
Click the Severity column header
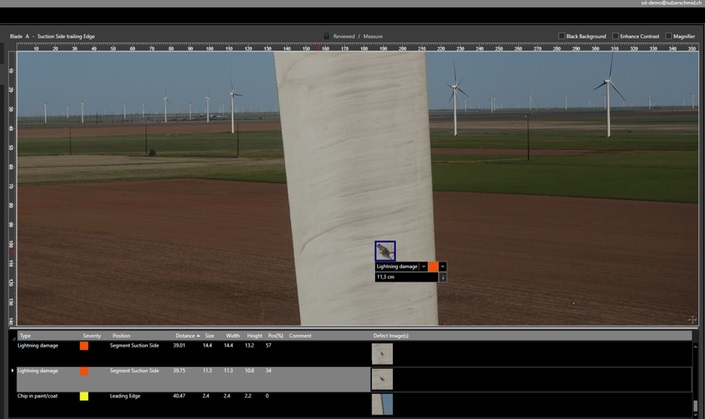click(x=92, y=335)
